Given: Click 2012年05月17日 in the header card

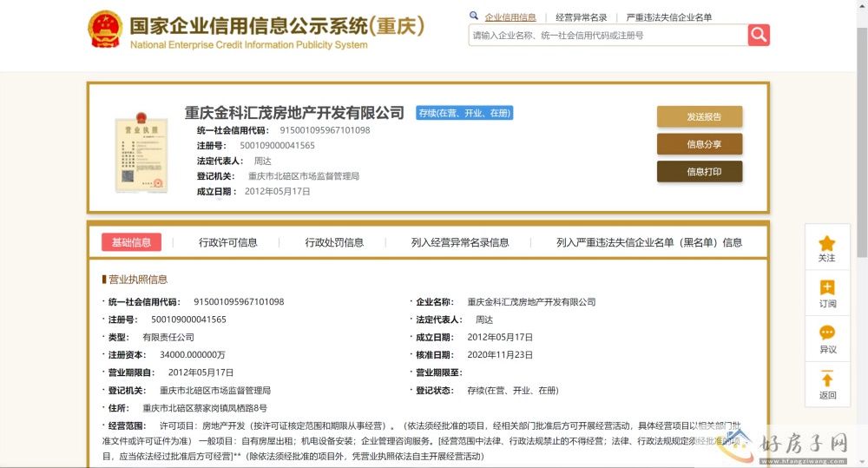Looking at the screenshot, I should [x=278, y=192].
